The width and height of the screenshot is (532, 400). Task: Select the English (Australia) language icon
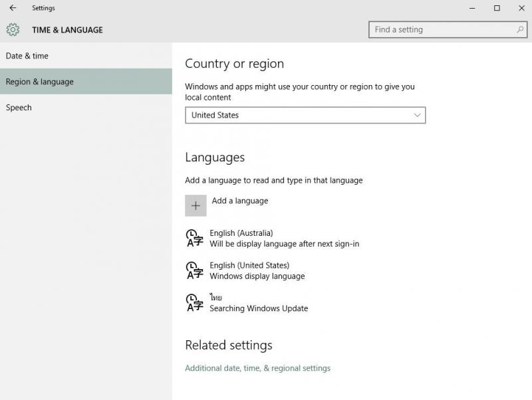tap(195, 239)
